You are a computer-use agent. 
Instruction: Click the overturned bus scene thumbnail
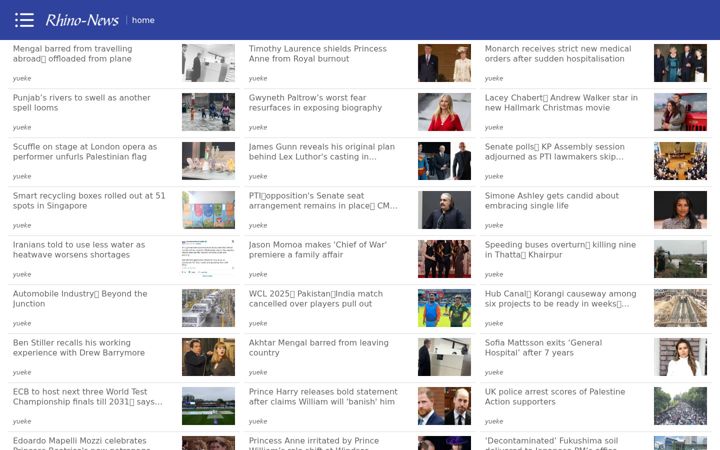click(x=681, y=259)
